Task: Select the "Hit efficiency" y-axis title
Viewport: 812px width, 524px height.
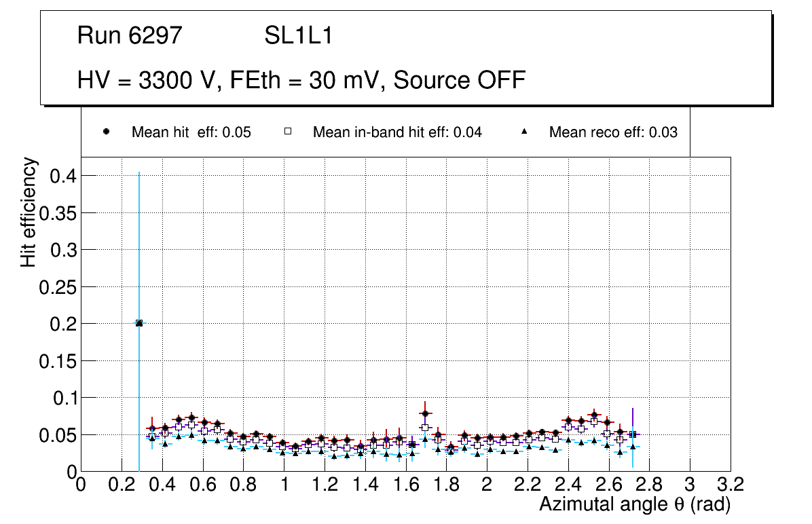Action: click(29, 212)
